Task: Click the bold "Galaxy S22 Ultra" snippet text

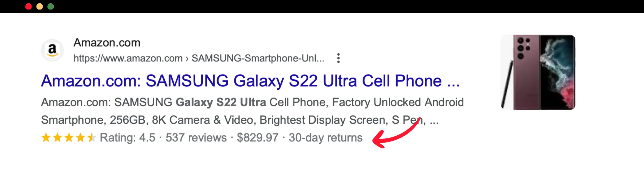Action: (x=221, y=102)
